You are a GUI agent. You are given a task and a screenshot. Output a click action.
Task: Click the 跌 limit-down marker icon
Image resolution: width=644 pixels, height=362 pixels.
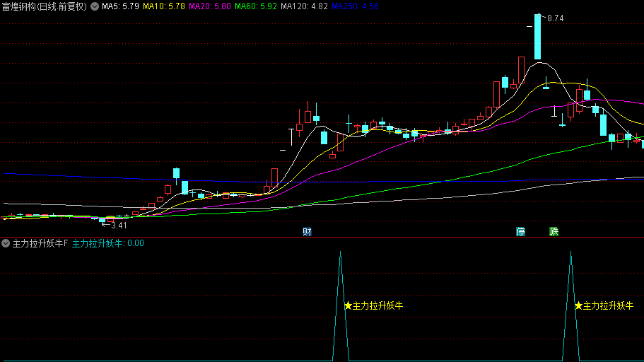[554, 232]
